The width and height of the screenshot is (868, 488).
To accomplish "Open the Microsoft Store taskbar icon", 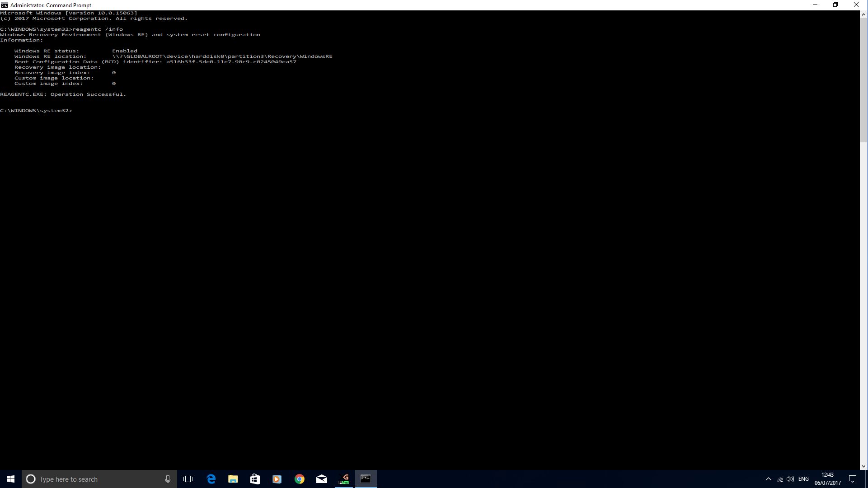I will coord(255,479).
